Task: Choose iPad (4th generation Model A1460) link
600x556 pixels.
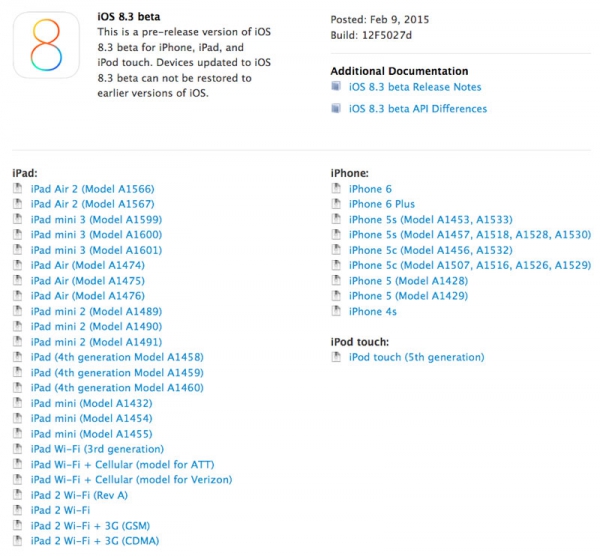Action: click(117, 388)
